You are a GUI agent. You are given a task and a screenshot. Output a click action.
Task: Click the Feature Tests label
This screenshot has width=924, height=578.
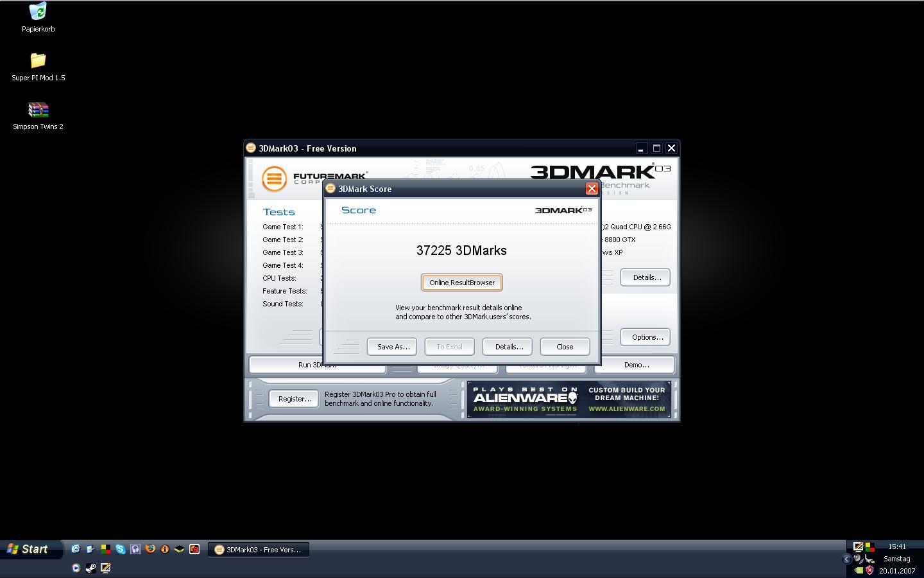284,291
